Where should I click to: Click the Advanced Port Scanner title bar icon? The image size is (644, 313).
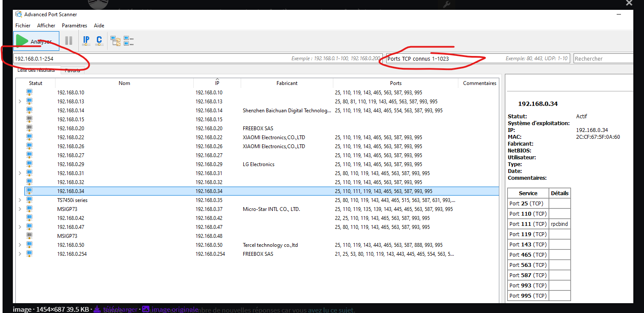[19, 14]
